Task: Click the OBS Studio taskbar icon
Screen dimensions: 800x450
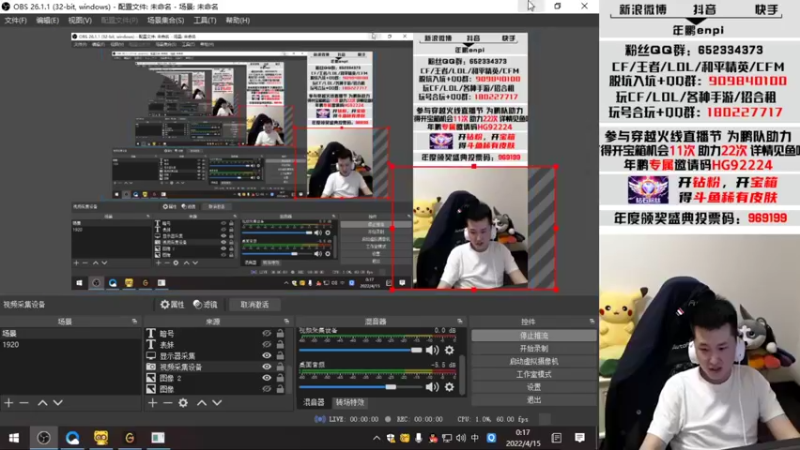Action: coord(43,438)
